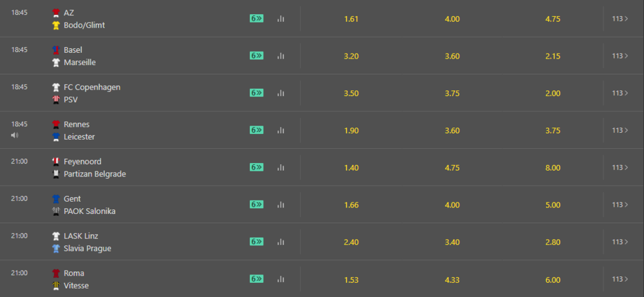Open the Slavia Prague team link
This screenshot has width=644, height=297.
88,249
